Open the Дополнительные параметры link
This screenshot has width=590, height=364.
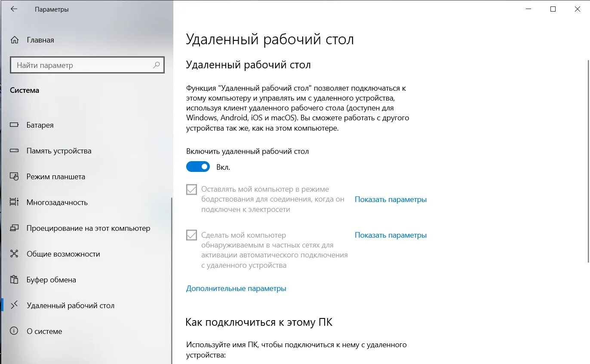coord(236,288)
